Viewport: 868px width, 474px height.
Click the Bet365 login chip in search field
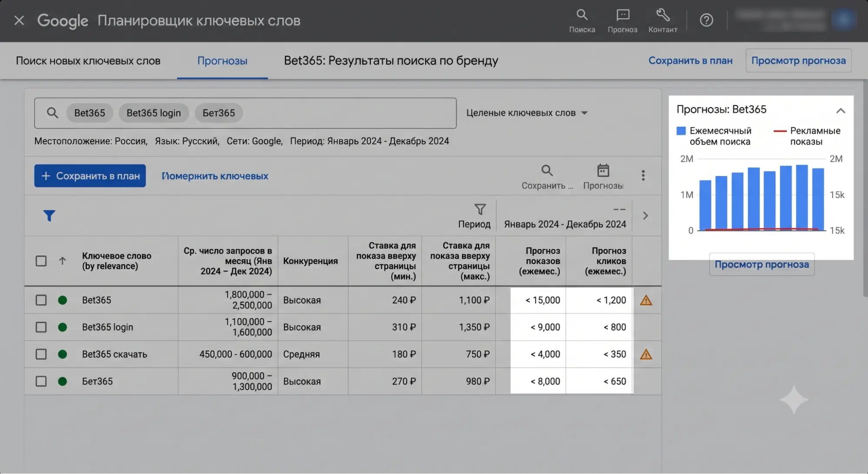[x=154, y=113]
